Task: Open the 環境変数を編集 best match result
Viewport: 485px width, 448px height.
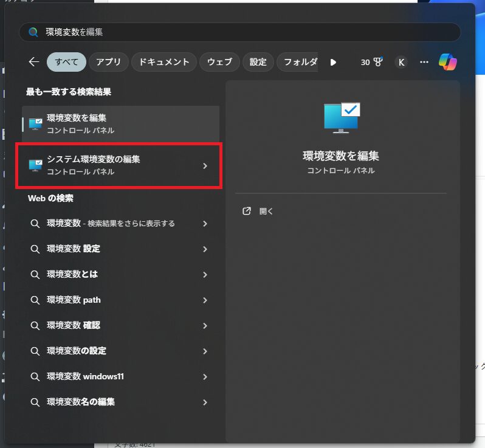Action: click(x=120, y=124)
